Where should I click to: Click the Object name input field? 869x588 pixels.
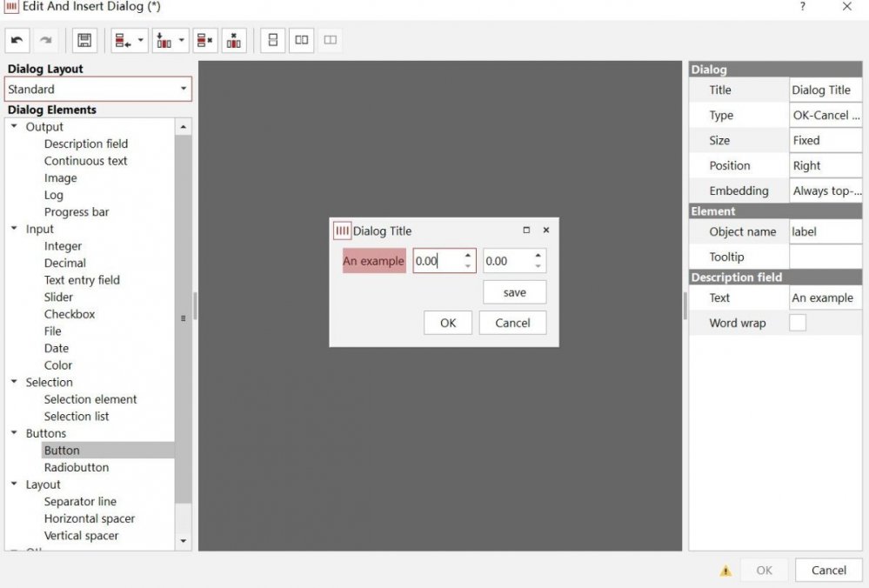(x=825, y=231)
